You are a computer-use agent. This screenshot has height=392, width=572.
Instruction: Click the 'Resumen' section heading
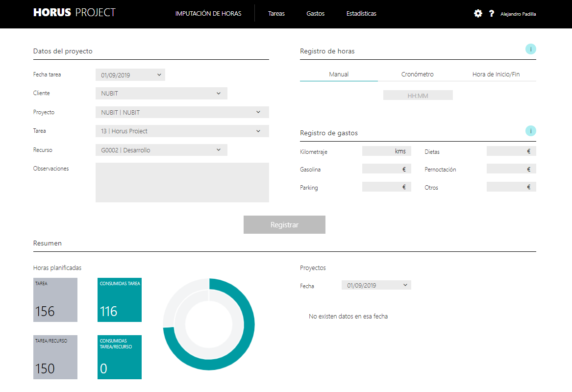pyautogui.click(x=48, y=243)
